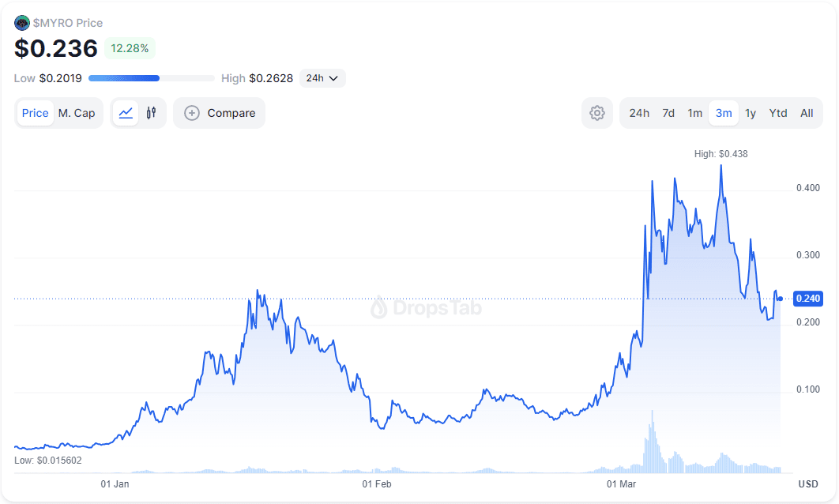
Task: Select the All chart timeframe
Action: coord(807,113)
